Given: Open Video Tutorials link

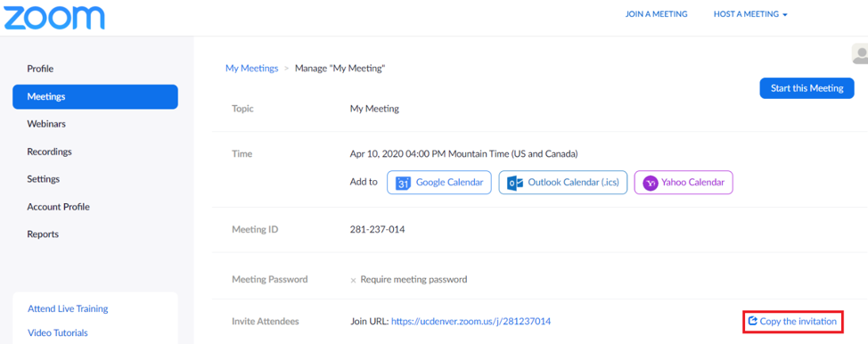Looking at the screenshot, I should pos(58,333).
